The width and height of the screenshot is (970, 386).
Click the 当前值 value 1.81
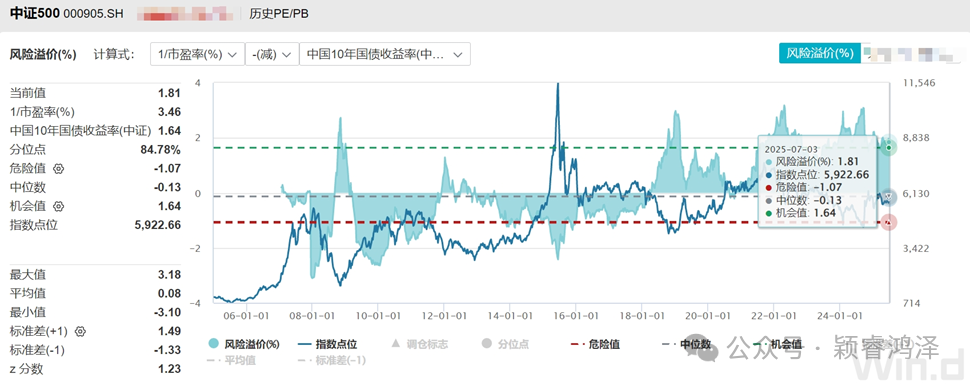click(x=170, y=93)
